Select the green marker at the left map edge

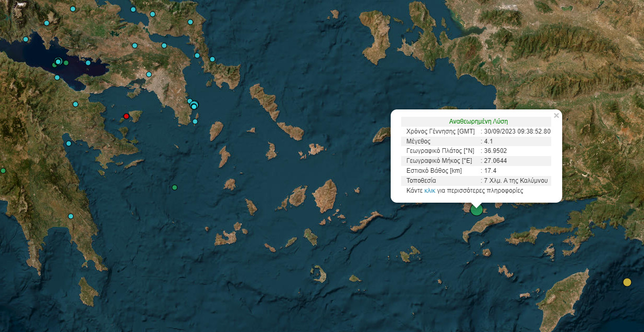coord(3,171)
